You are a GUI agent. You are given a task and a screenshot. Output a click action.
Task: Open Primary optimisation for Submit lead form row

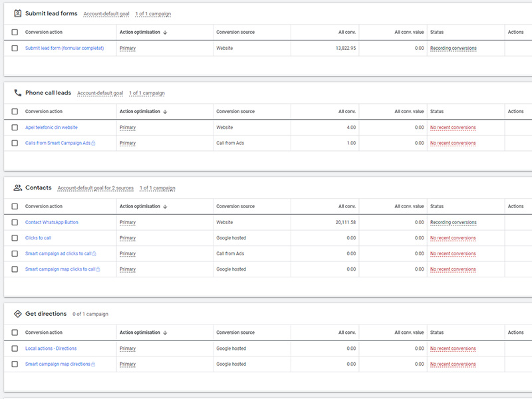(128, 48)
